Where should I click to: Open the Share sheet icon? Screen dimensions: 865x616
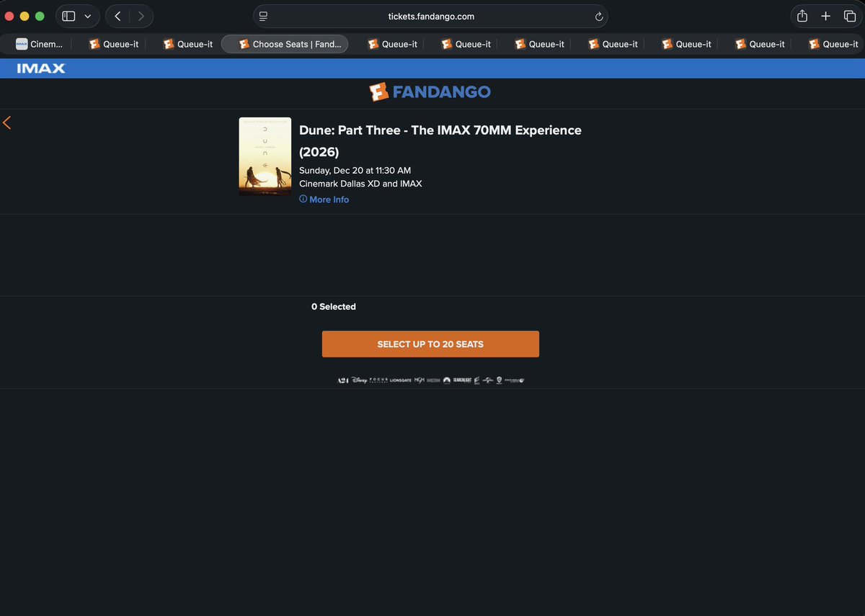[802, 16]
